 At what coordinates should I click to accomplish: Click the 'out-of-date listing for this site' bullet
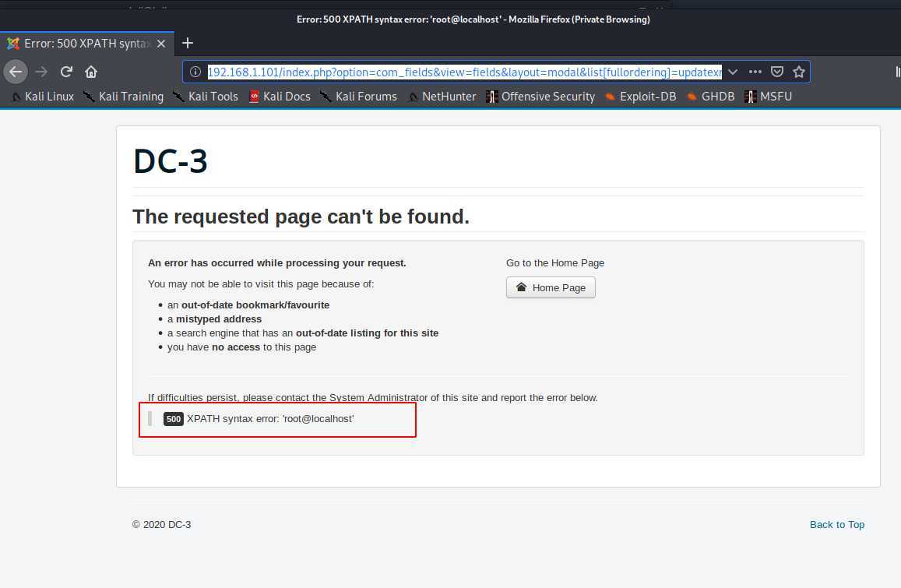point(303,333)
